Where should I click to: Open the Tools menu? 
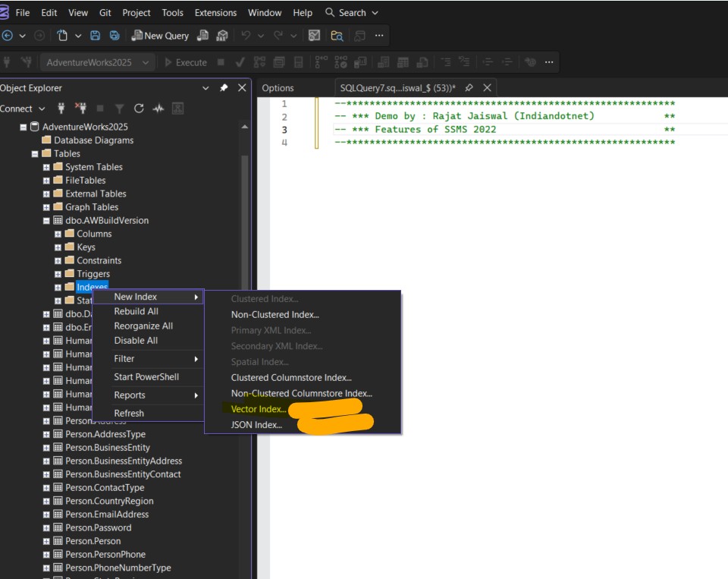tap(171, 12)
